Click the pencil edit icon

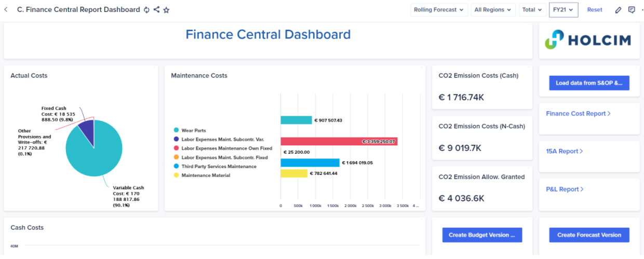pos(618,10)
